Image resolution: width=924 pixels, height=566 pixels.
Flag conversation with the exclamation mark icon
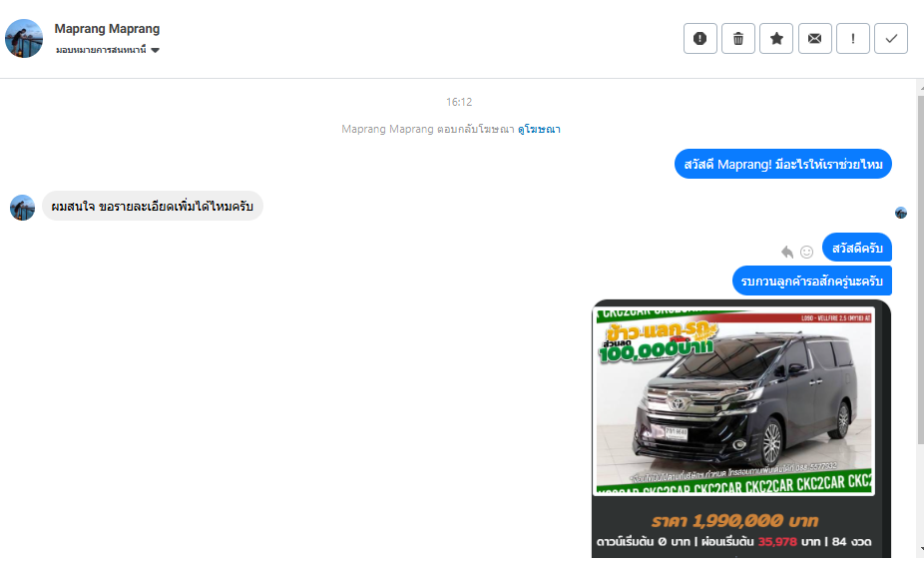coord(853,39)
